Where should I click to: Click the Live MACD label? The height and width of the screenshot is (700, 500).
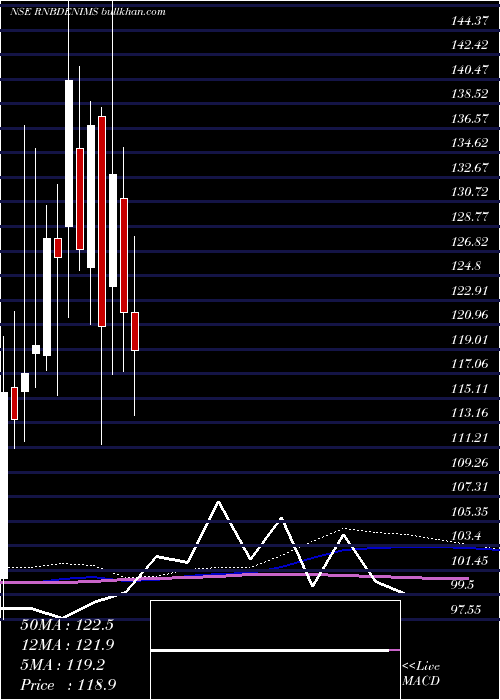coord(421,673)
